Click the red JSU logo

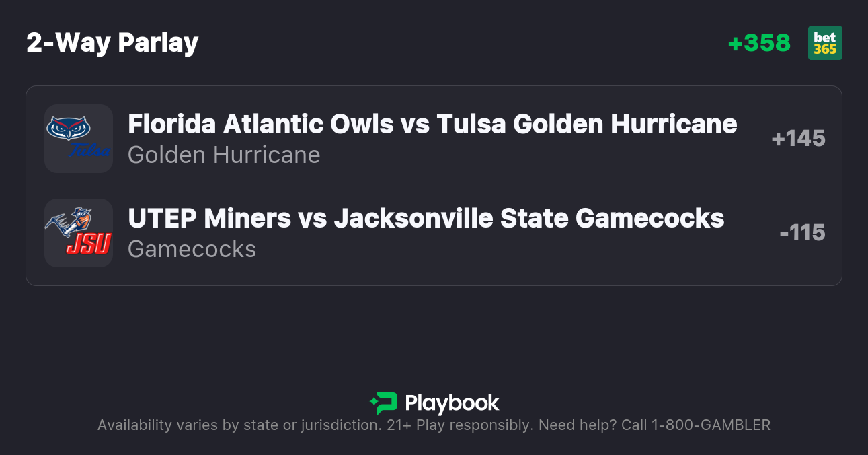(89, 244)
